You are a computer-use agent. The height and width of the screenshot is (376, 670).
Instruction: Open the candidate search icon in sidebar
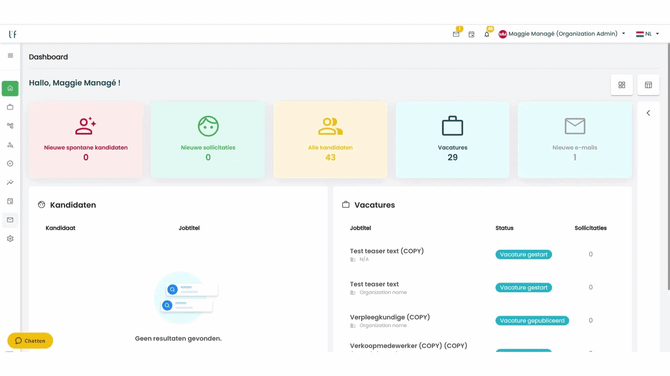10,145
